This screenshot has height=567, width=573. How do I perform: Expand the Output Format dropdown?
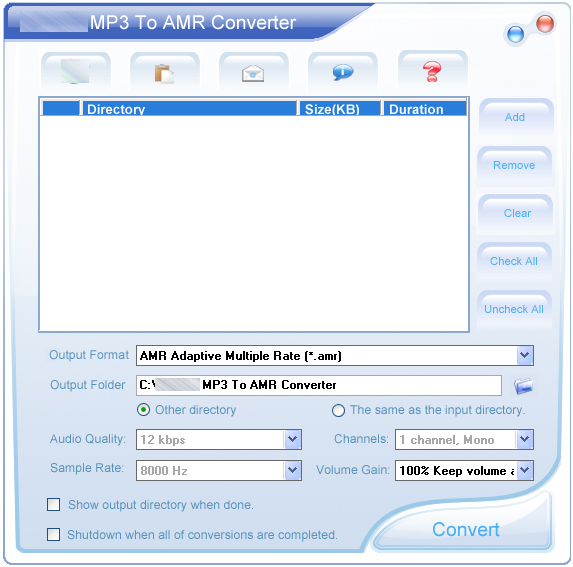click(x=525, y=355)
